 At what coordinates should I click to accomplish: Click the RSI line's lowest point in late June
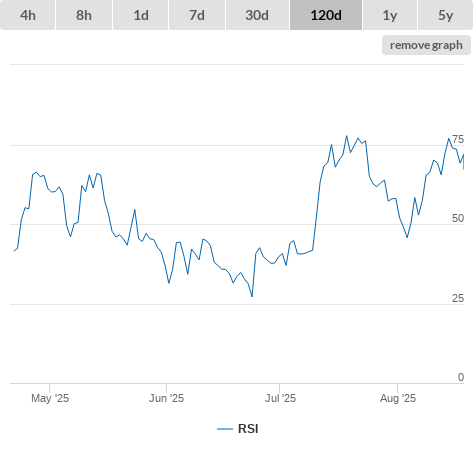click(252, 296)
